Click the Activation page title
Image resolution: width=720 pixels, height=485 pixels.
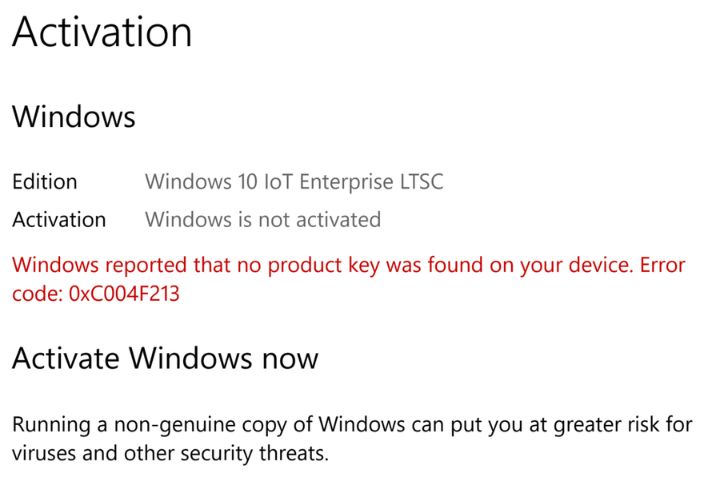click(101, 32)
